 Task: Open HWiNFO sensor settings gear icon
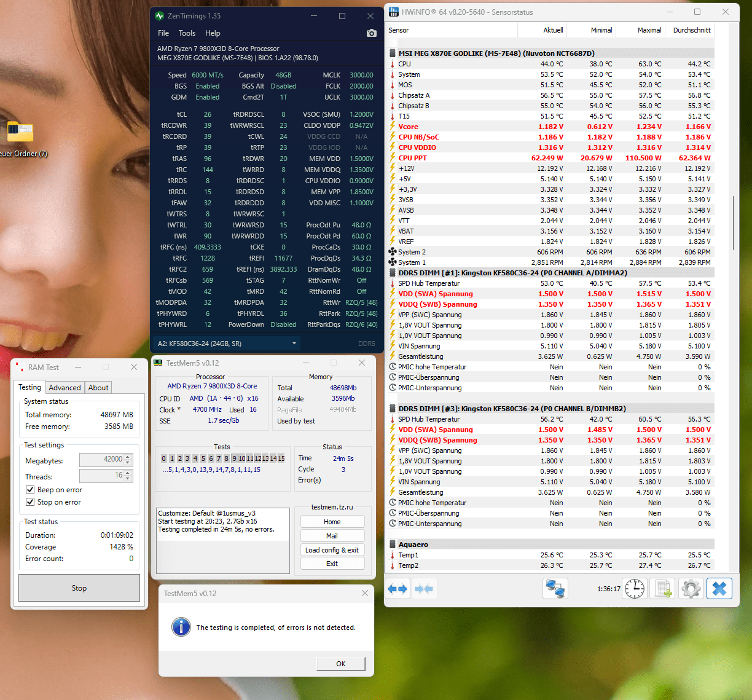click(691, 589)
